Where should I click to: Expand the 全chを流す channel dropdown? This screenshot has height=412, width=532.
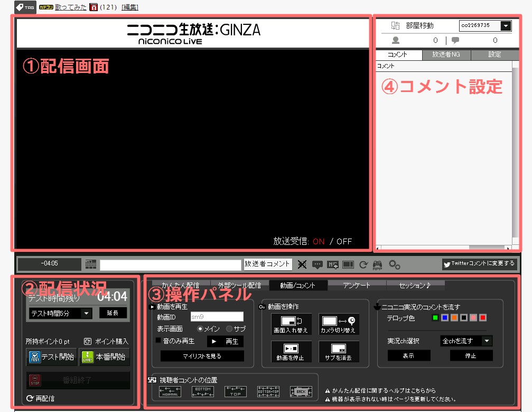pyautogui.click(x=487, y=341)
